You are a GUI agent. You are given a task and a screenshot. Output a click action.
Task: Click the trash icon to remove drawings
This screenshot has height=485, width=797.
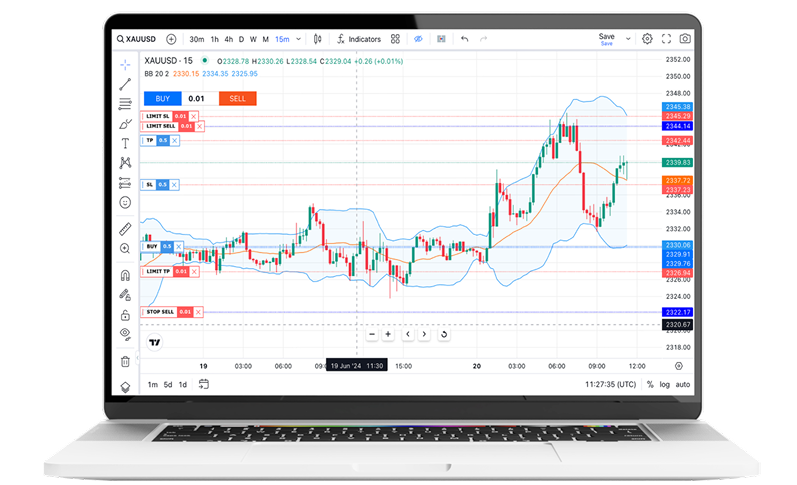click(x=125, y=361)
